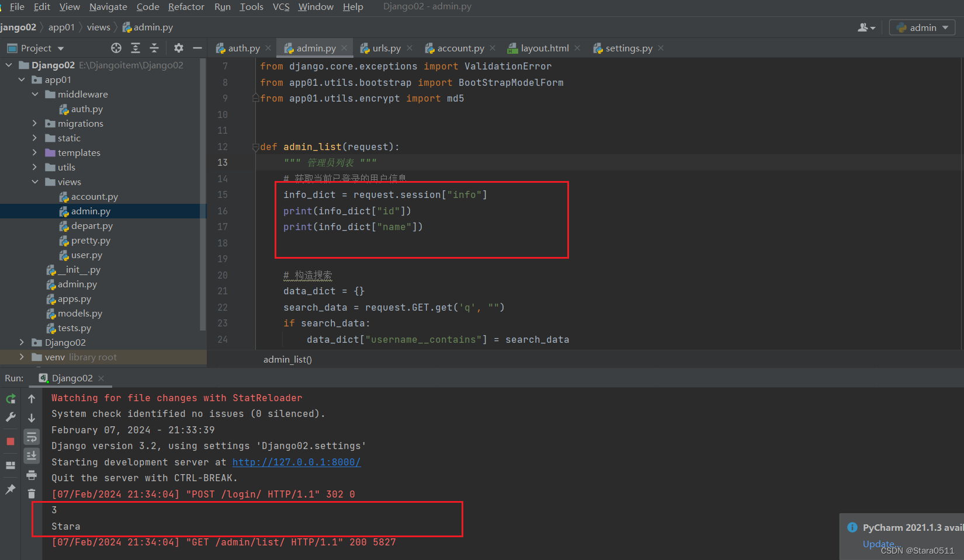Select tests.py in the Project tree
964x560 pixels.
[x=74, y=328]
